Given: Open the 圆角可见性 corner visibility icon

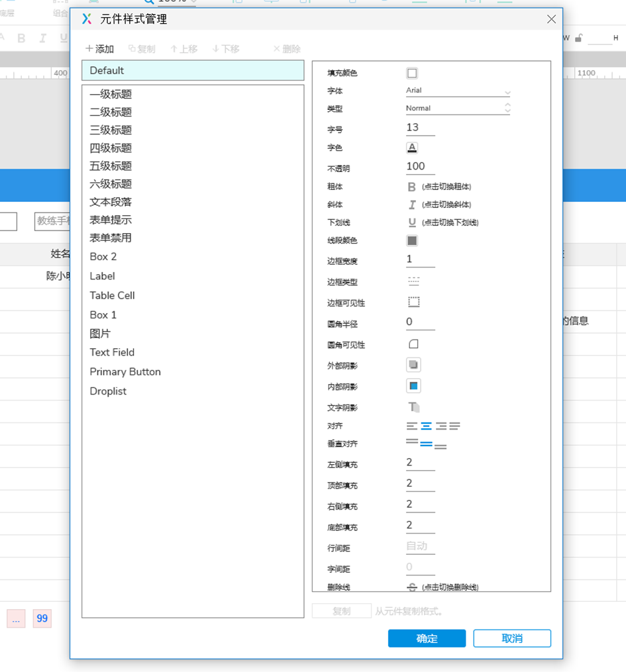Looking at the screenshot, I should pyautogui.click(x=414, y=344).
